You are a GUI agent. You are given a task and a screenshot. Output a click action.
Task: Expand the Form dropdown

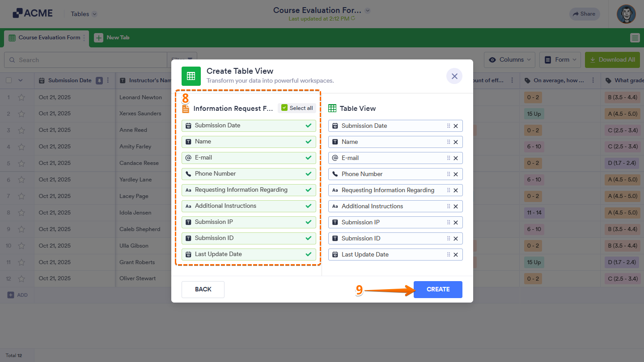(560, 60)
